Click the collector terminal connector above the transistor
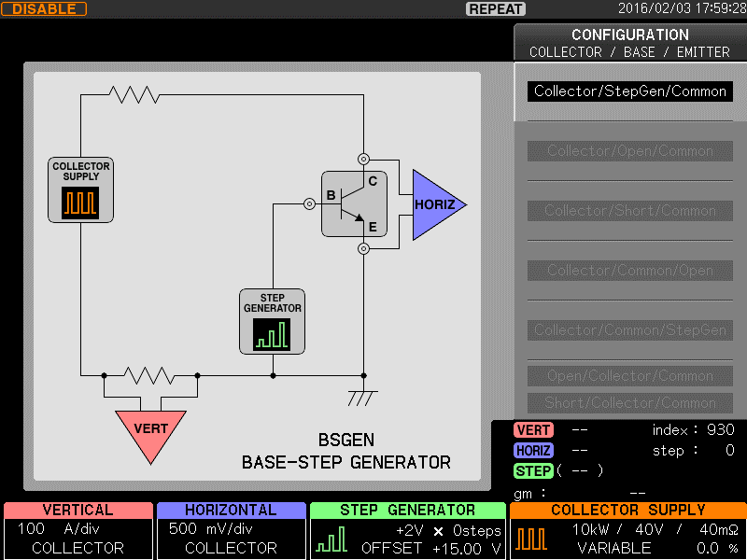Viewport: 747px width, 560px height. 363,159
